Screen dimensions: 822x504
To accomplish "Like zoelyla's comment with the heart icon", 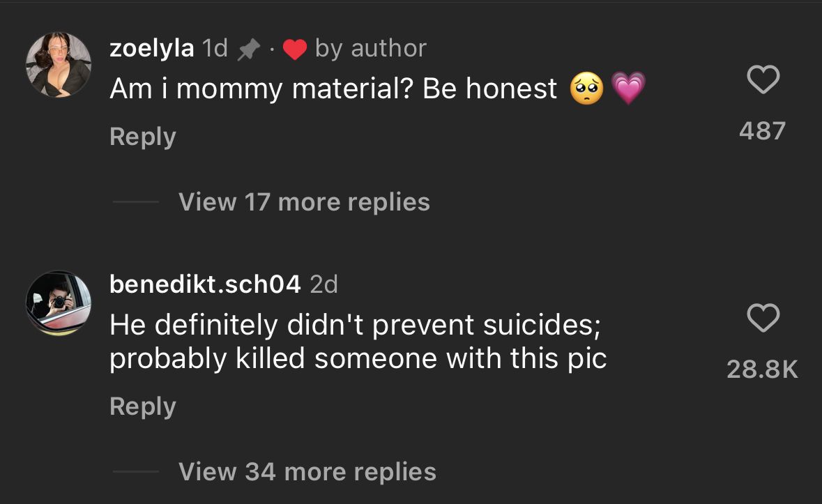I will click(x=763, y=82).
